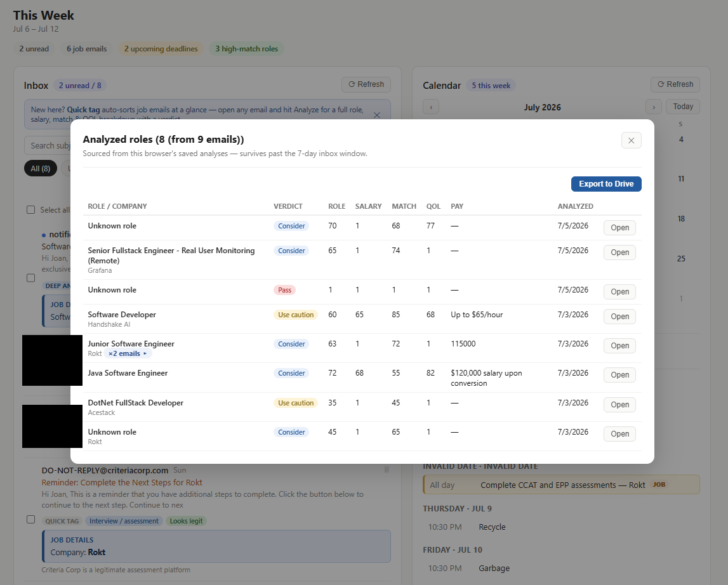This screenshot has height=585, width=728.
Task: Click the Interview / assessment quick tag
Action: point(124,521)
